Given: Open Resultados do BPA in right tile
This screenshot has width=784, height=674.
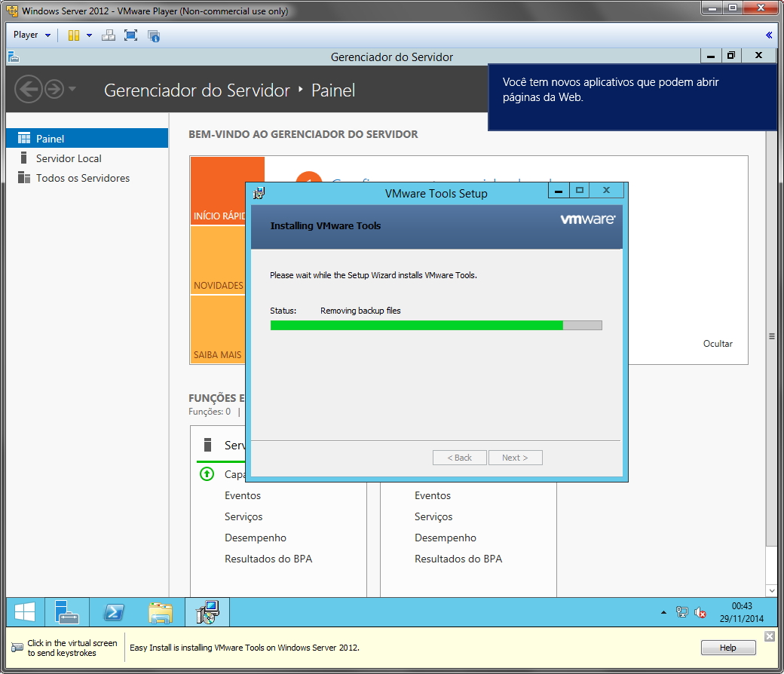Looking at the screenshot, I should pos(458,559).
